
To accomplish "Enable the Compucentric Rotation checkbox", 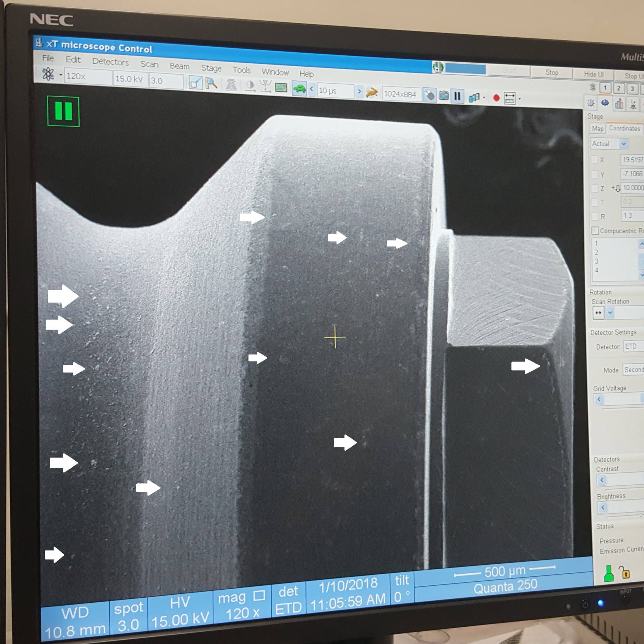I will click(x=595, y=231).
